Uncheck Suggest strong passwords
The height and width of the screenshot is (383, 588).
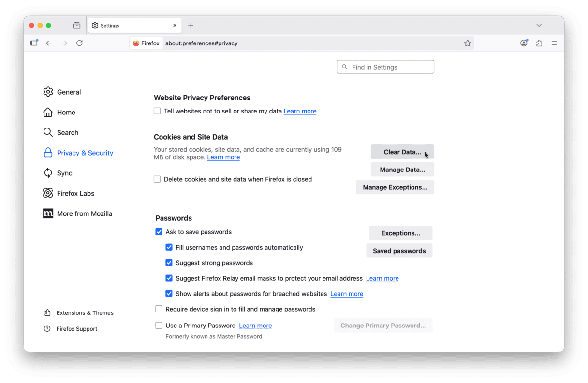169,263
